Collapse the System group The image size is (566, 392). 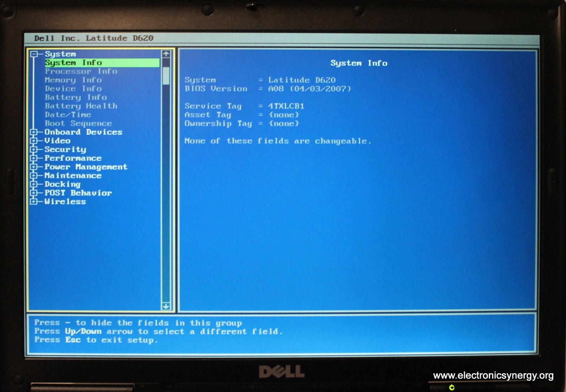coord(34,54)
